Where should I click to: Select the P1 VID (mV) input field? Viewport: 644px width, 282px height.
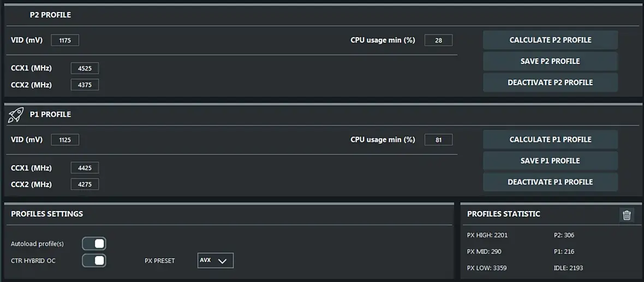coord(65,140)
